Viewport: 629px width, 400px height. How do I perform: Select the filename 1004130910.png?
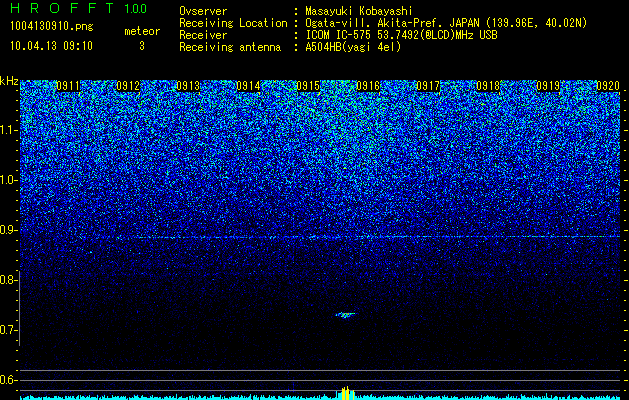click(x=52, y=27)
